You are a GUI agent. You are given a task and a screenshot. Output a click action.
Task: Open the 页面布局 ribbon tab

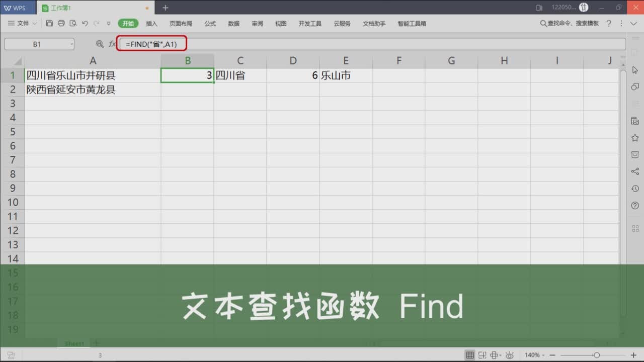(181, 24)
